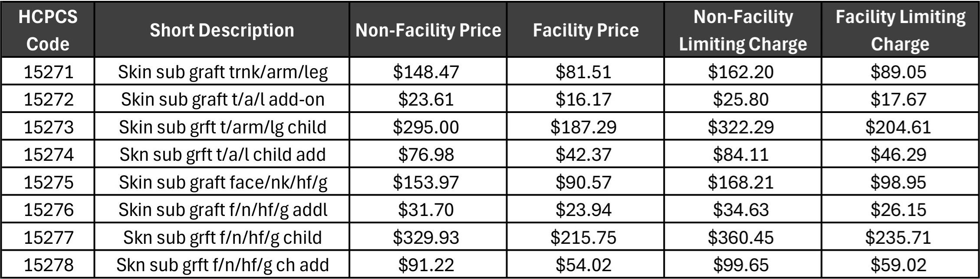This screenshot has width=980, height=279.
Task: Select "Skin sub graft t/a/l add-on" description
Action: pyautogui.click(x=223, y=99)
